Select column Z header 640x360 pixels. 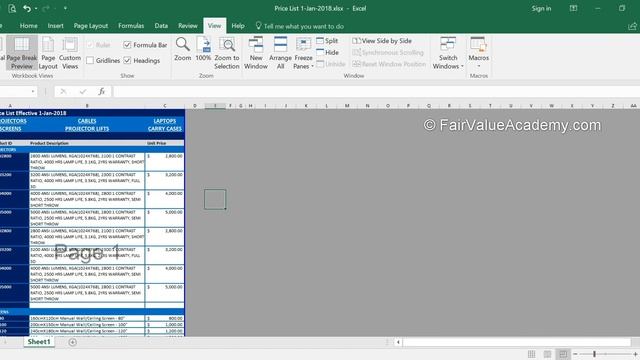click(x=613, y=106)
